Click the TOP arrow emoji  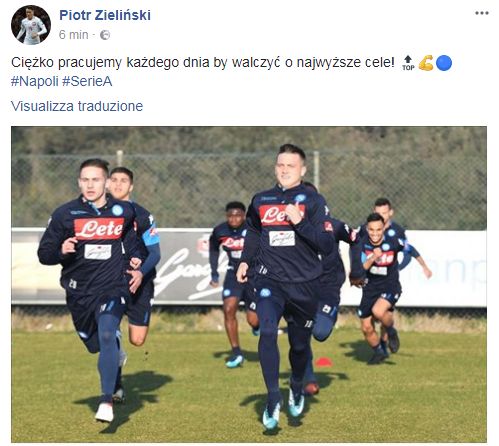(x=408, y=63)
